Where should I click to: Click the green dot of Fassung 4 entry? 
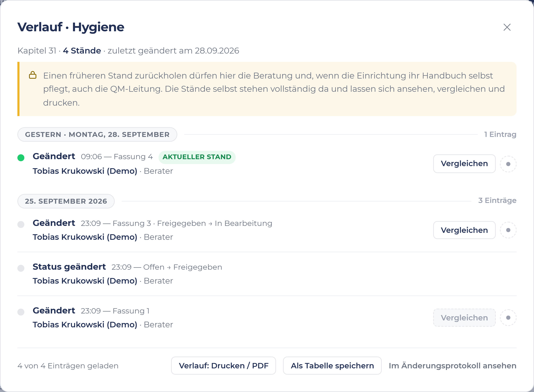(x=21, y=158)
